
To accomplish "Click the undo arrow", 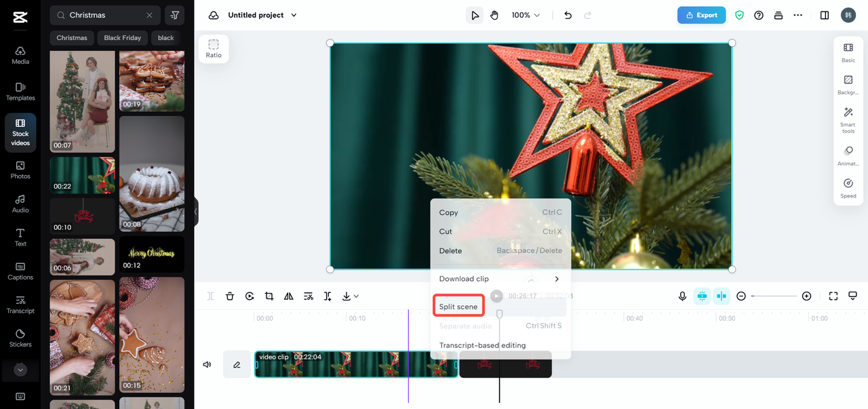I will tap(568, 15).
